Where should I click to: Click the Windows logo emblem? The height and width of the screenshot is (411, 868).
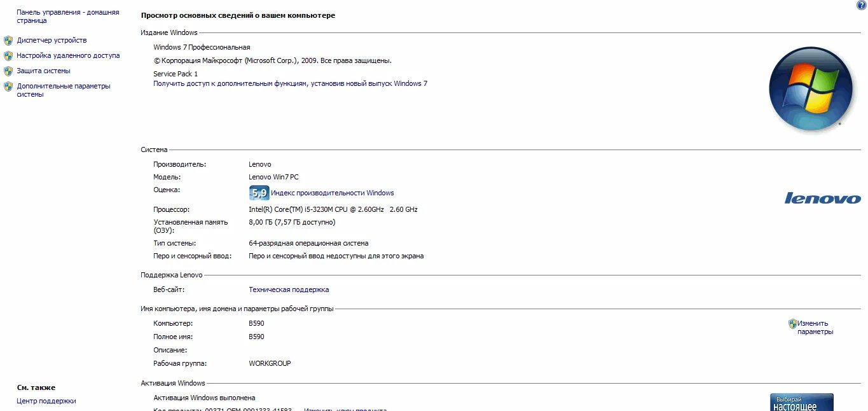coord(811,89)
